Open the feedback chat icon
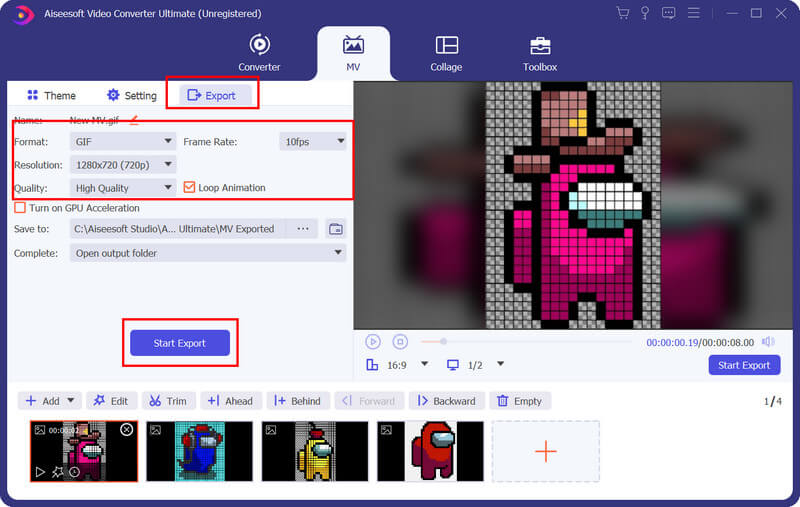800x507 pixels. click(x=668, y=13)
